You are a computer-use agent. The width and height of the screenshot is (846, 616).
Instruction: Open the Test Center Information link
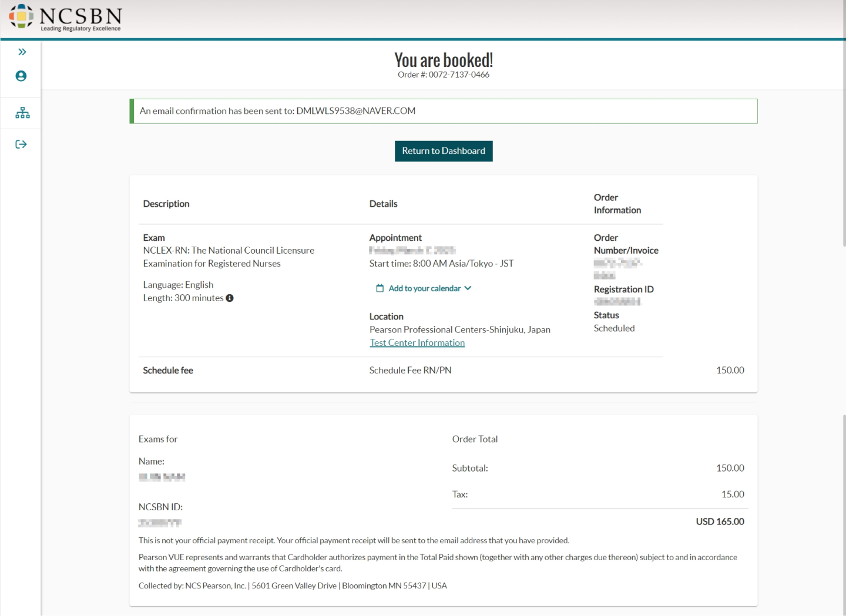[417, 343]
